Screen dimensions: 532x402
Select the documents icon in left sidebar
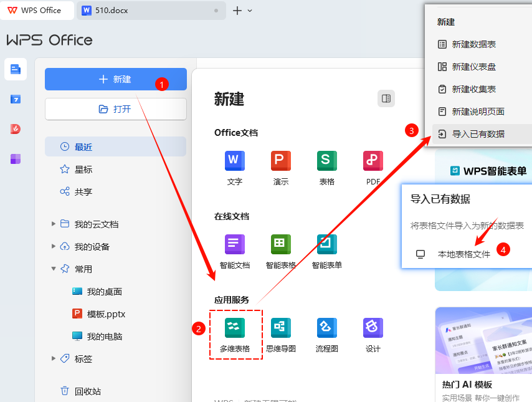16,69
